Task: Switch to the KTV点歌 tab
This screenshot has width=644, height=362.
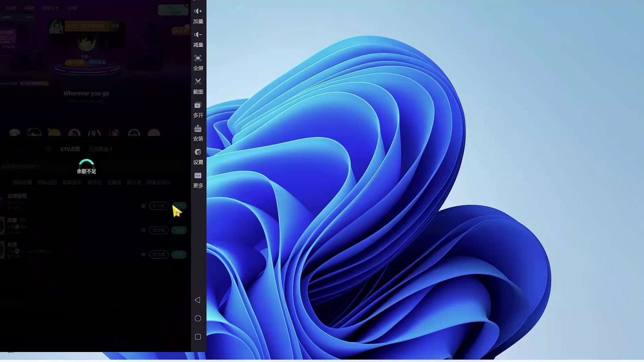Action: (x=70, y=149)
